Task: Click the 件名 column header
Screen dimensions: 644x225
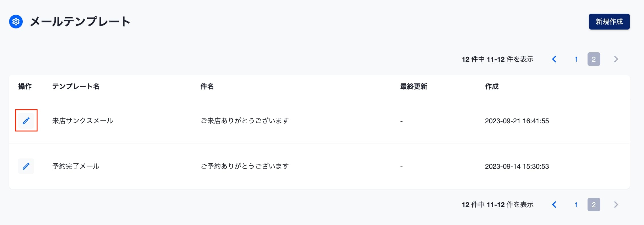Action: pos(207,86)
